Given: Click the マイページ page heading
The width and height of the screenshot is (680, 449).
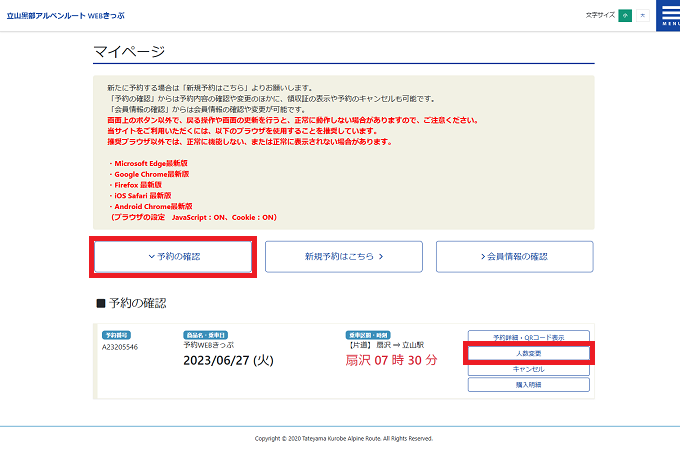Looking at the screenshot, I should point(129,51).
